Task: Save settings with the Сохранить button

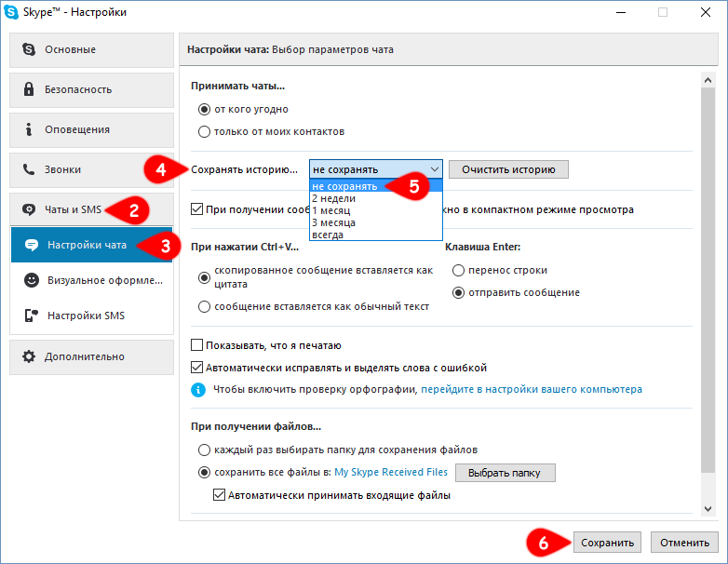Action: pos(607,543)
